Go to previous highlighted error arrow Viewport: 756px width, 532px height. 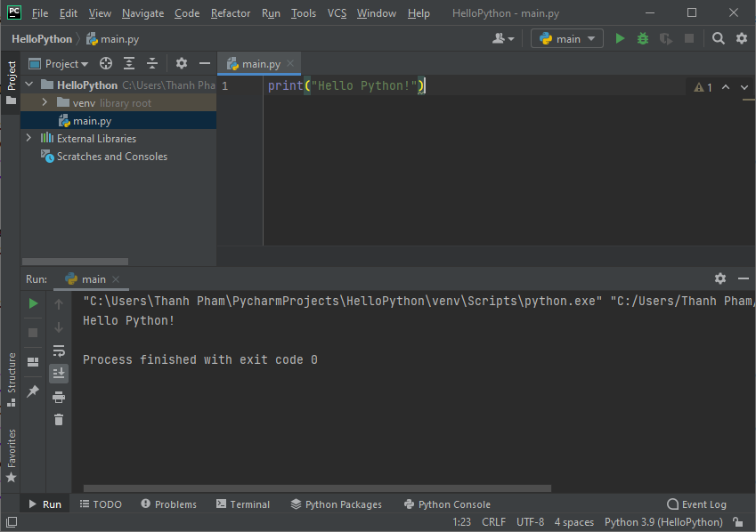click(x=725, y=87)
